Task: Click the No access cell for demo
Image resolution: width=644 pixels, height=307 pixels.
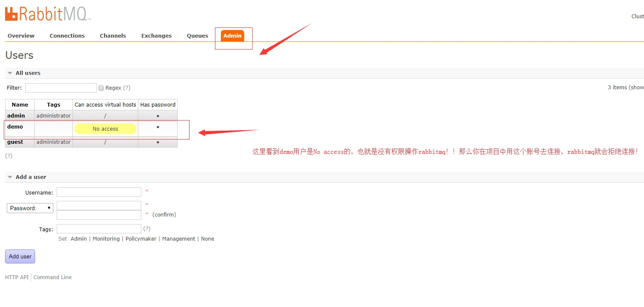Action: tap(105, 129)
